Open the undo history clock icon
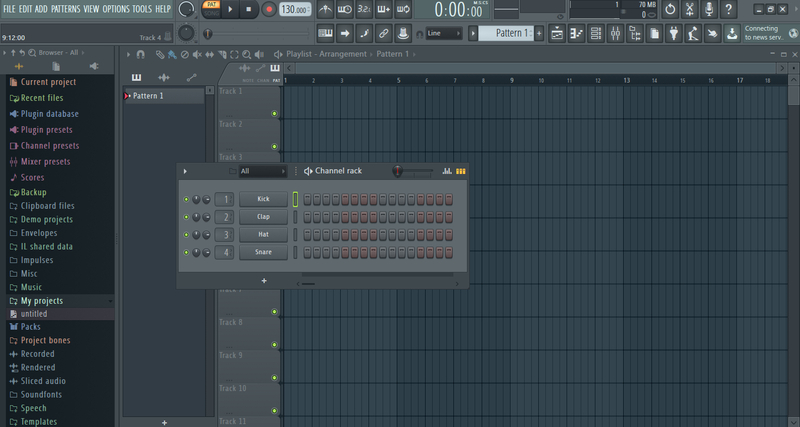The height and width of the screenshot is (427, 800). tap(670, 9)
